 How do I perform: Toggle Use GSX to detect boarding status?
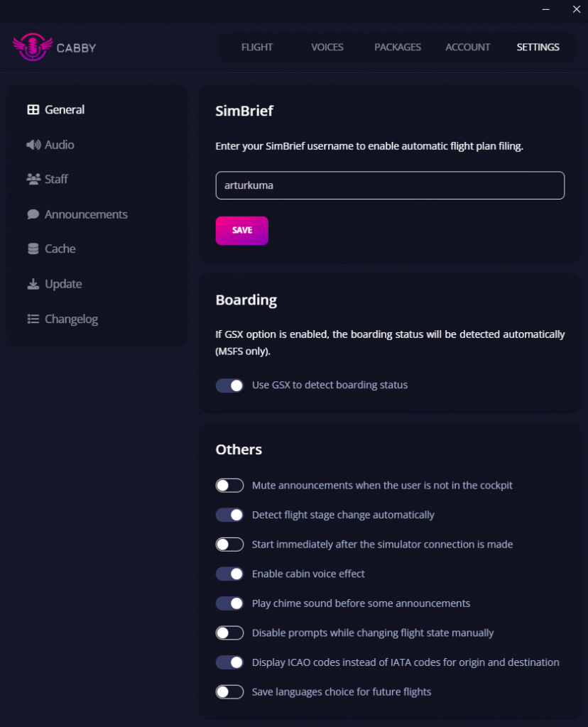(x=229, y=386)
